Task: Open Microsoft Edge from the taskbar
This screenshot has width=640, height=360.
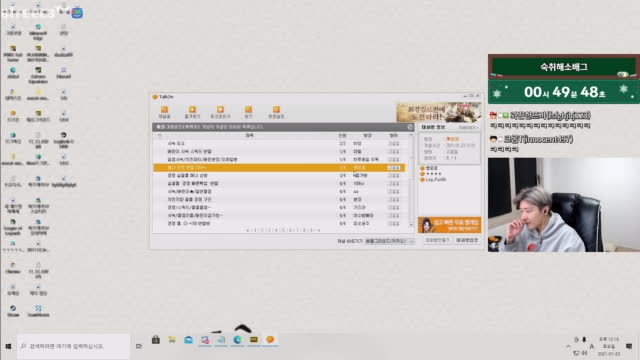Action: click(237, 340)
